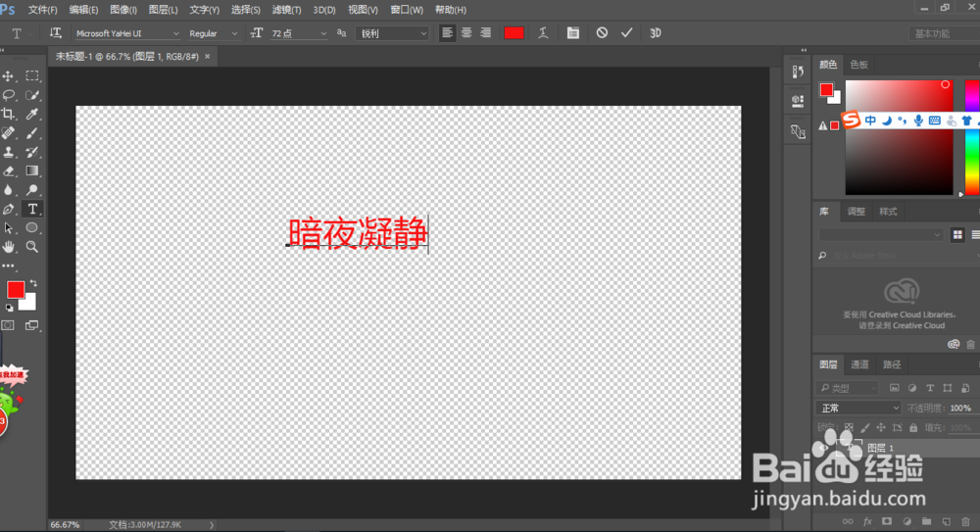980x532 pixels.
Task: Open the extra tools ellipsis menu
Action: [x=8, y=266]
